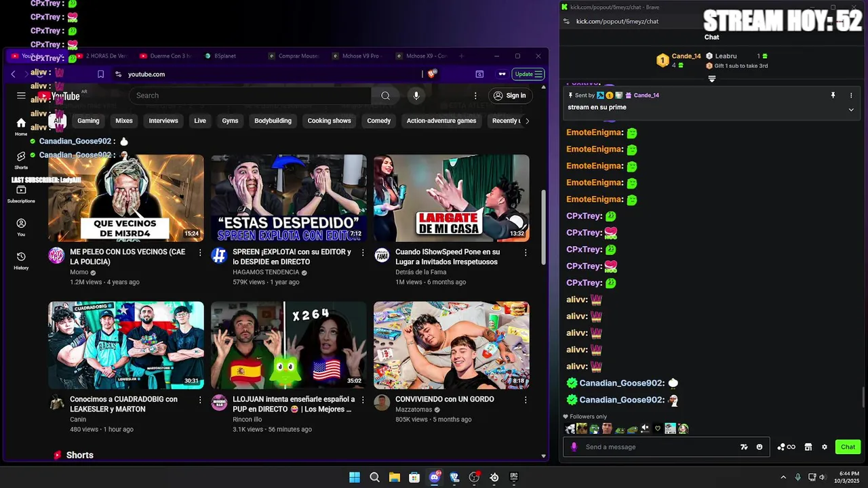The width and height of the screenshot is (868, 488).
Task: Open Steam from the taskbar
Action: click(494, 477)
